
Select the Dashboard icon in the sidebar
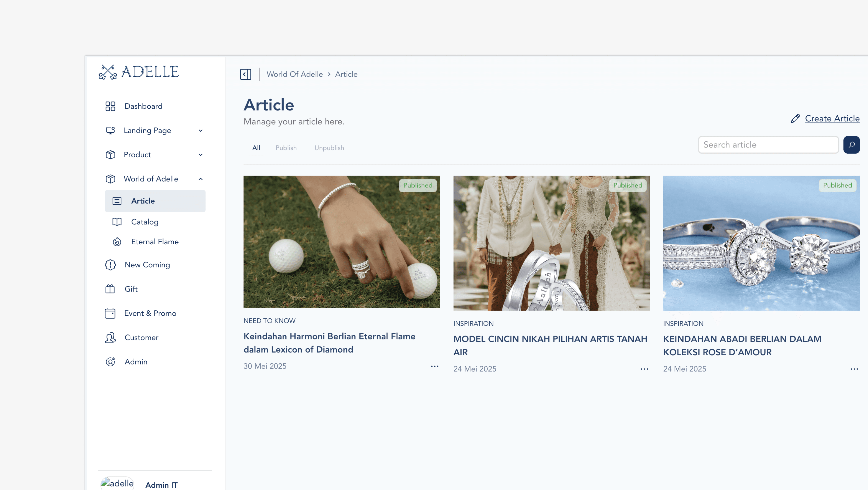point(110,106)
